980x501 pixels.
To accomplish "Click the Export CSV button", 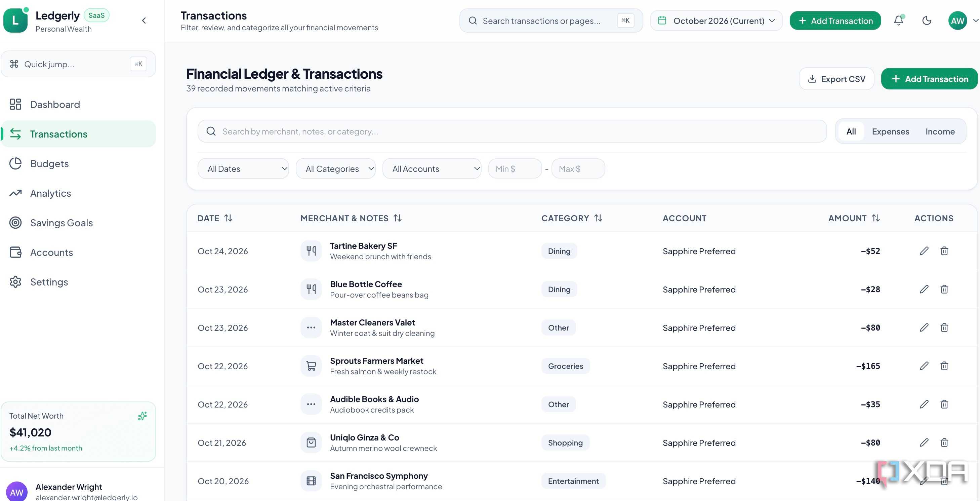I will point(836,79).
